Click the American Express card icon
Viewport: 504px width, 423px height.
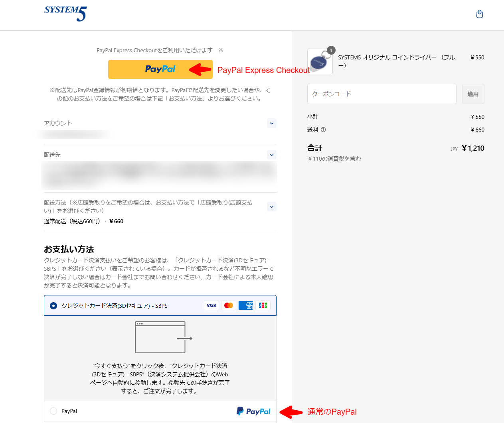click(x=246, y=305)
